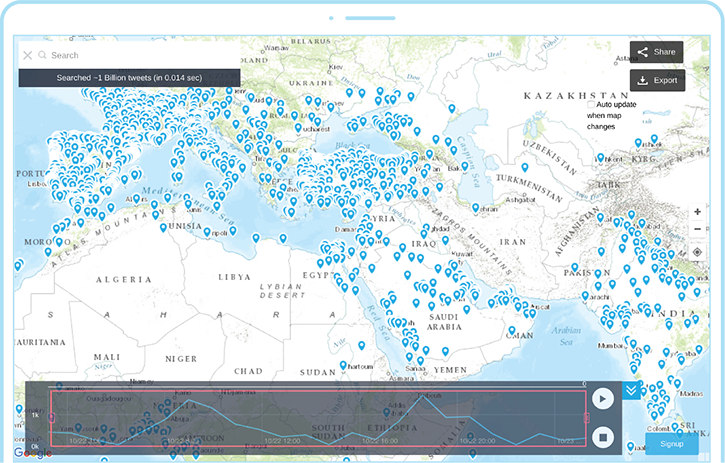Click the locate-me crosshair icon
The height and width of the screenshot is (463, 725).
[x=697, y=252]
